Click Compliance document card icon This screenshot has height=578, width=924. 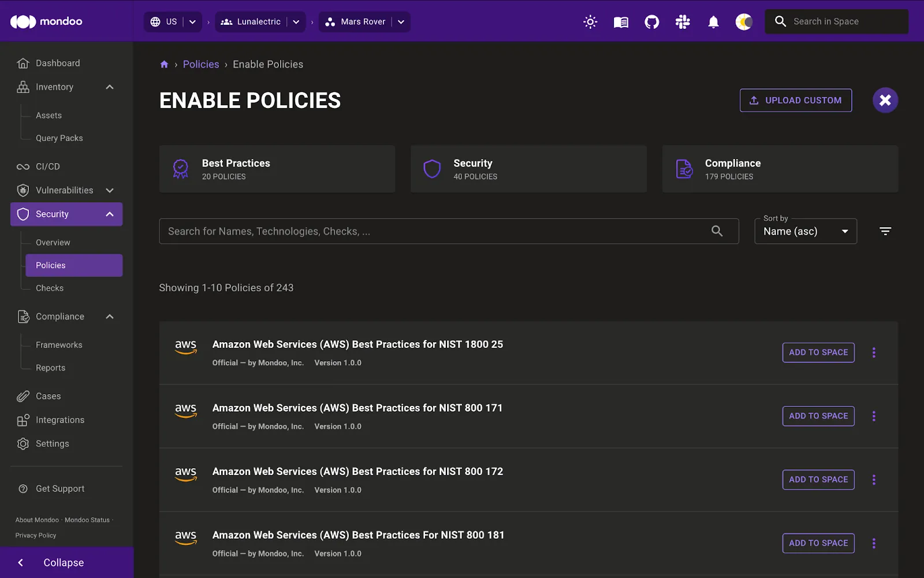click(684, 169)
